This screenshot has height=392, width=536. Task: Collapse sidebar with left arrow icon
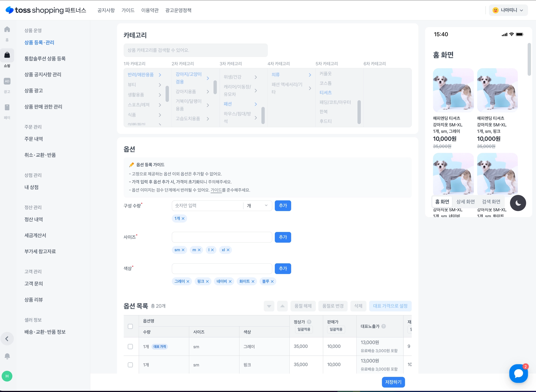click(x=7, y=339)
